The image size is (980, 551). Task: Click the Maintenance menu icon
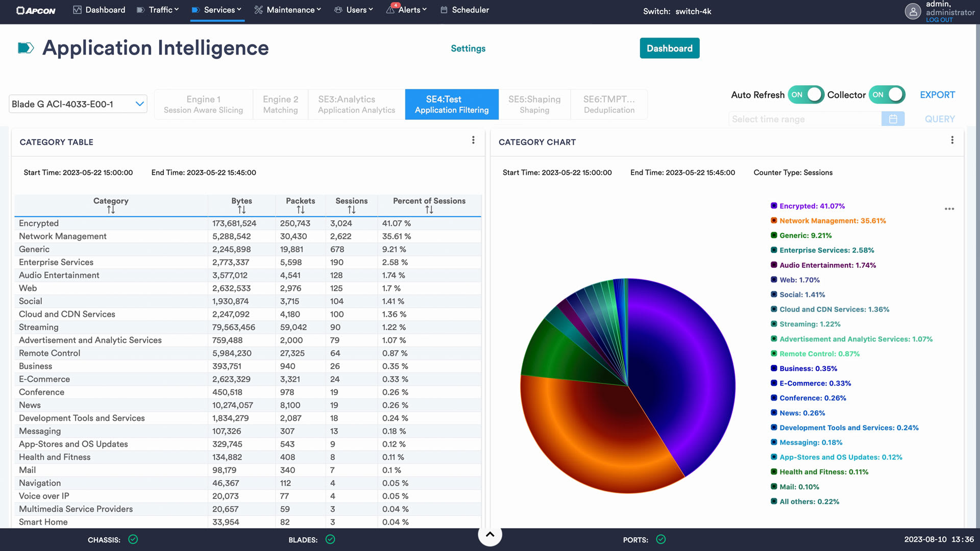(x=258, y=9)
